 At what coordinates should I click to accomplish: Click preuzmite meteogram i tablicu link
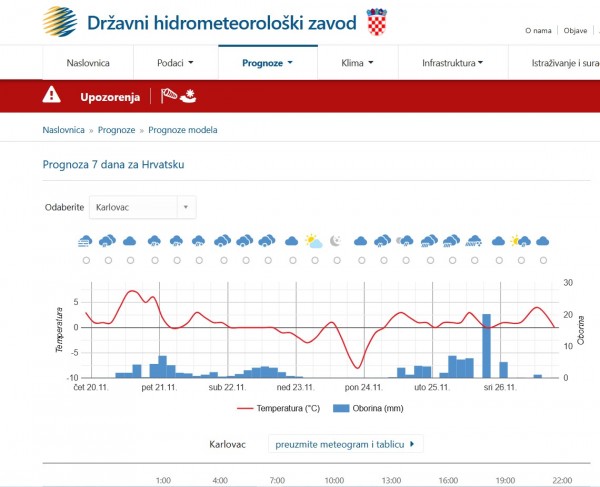click(345, 444)
